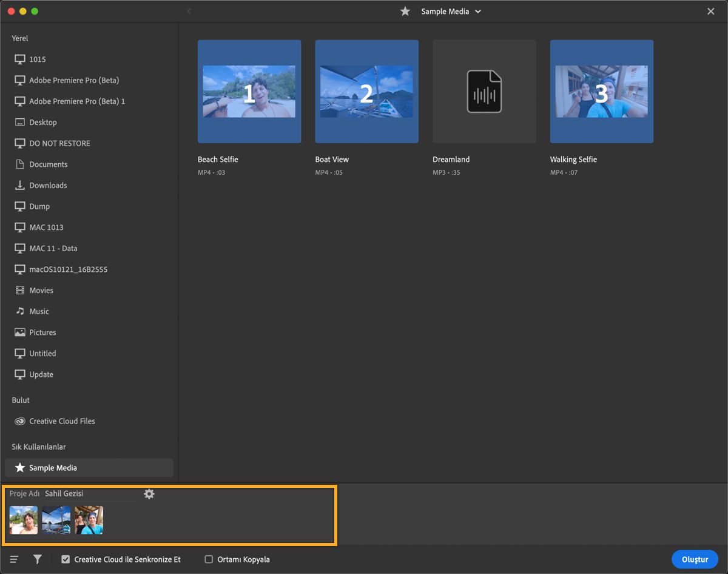The image size is (728, 574).
Task: Select the Beach Selfie clip thumbnail
Action: [249, 92]
